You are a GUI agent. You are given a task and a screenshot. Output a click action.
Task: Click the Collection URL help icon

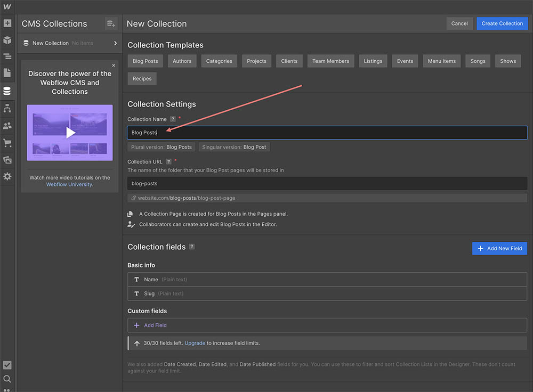(x=168, y=162)
